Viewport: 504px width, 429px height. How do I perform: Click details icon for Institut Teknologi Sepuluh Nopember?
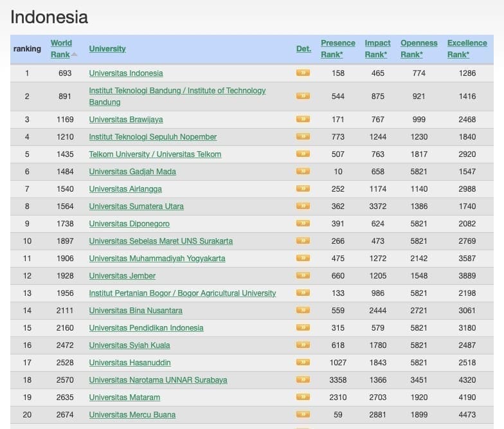click(303, 136)
